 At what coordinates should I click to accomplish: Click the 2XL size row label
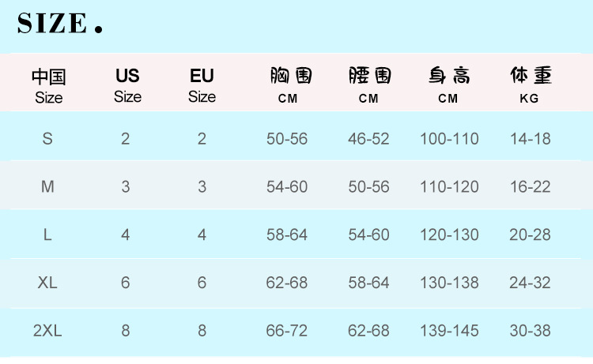(x=47, y=331)
